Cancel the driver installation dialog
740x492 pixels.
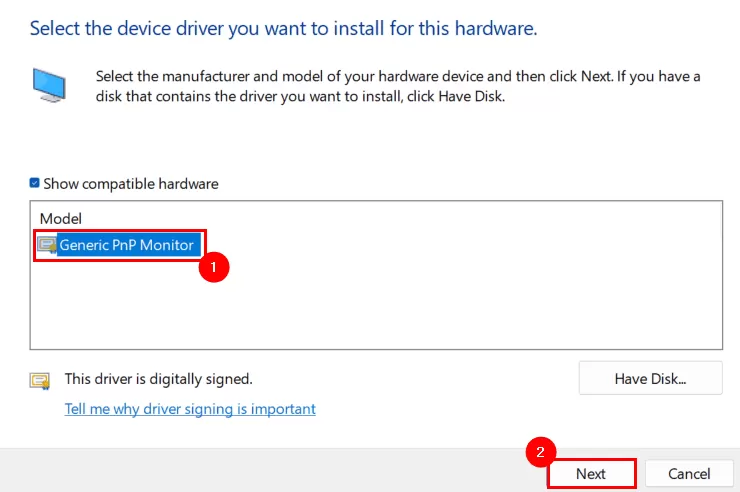pyautogui.click(x=689, y=474)
